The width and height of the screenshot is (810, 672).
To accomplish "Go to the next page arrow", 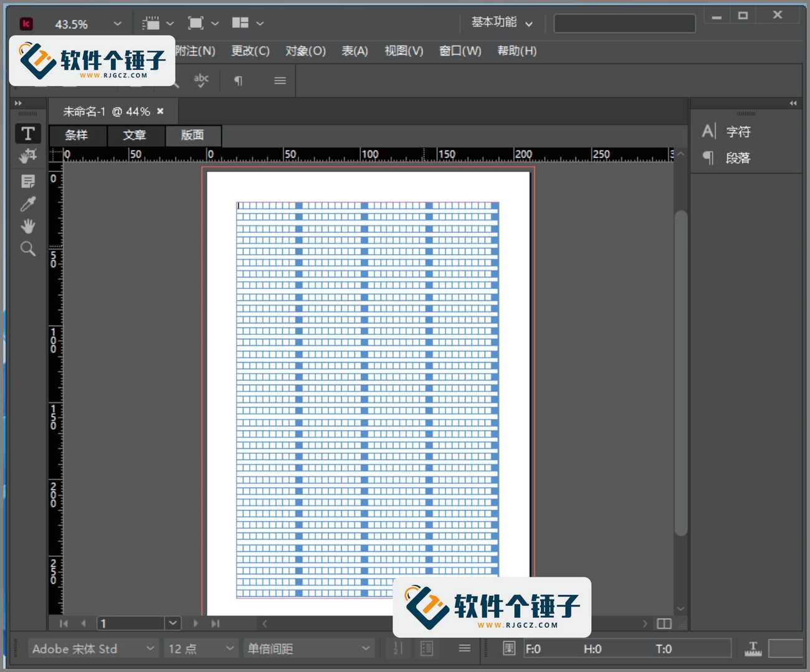I will [x=196, y=623].
